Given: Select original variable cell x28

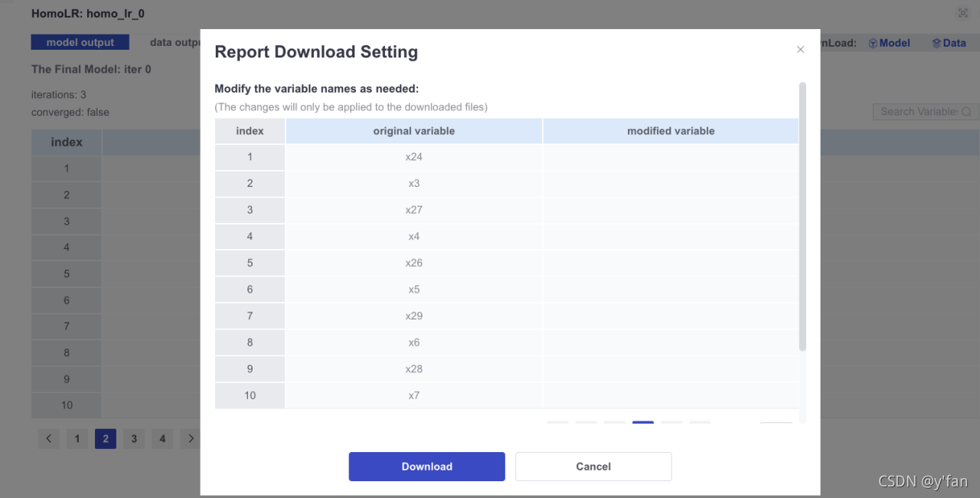Looking at the screenshot, I should (x=414, y=369).
